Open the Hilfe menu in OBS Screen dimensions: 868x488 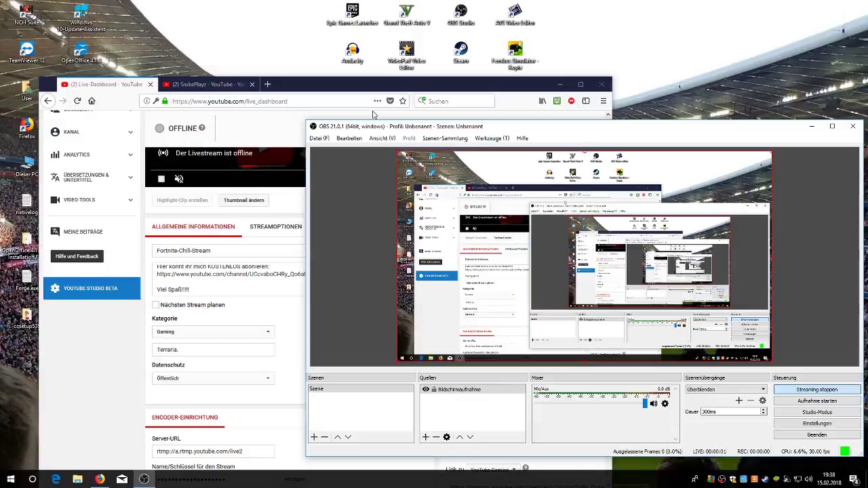pos(522,138)
